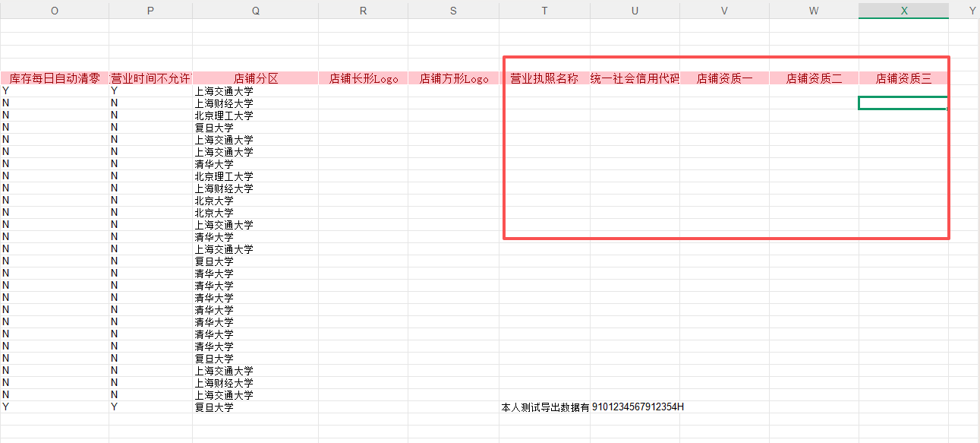Select column O header

pyautogui.click(x=54, y=11)
